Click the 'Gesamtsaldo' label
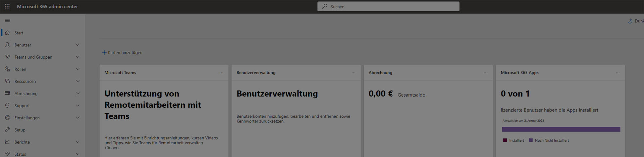Screen dimensions: 644x157 [x=411, y=95]
